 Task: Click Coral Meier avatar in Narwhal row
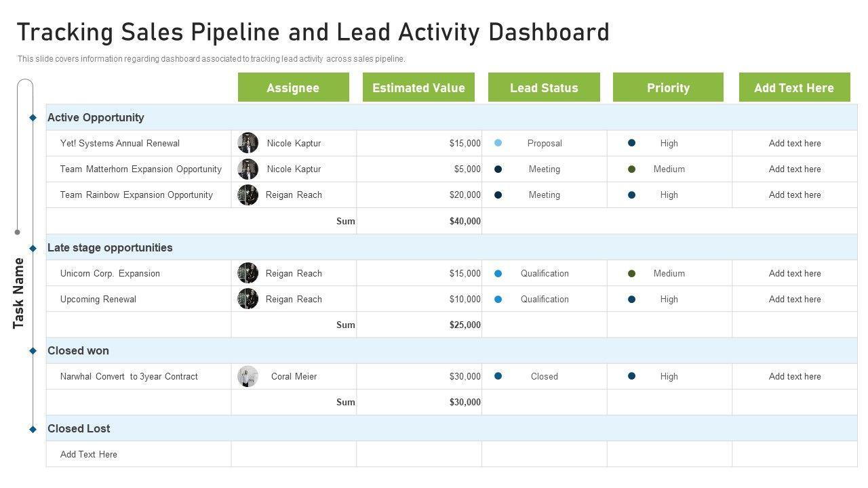coord(248,376)
